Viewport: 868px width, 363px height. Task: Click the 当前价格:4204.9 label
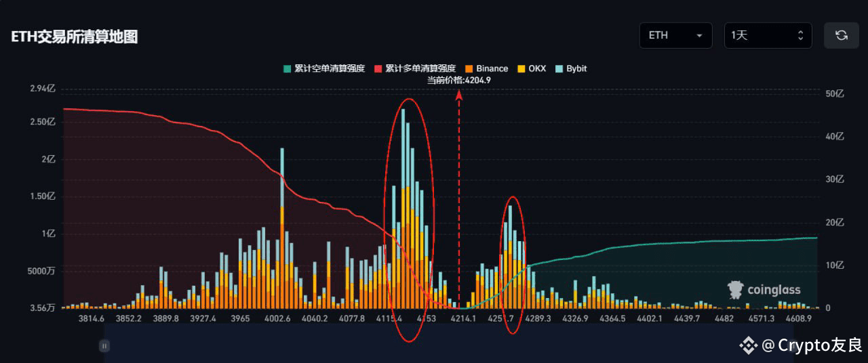tap(458, 80)
